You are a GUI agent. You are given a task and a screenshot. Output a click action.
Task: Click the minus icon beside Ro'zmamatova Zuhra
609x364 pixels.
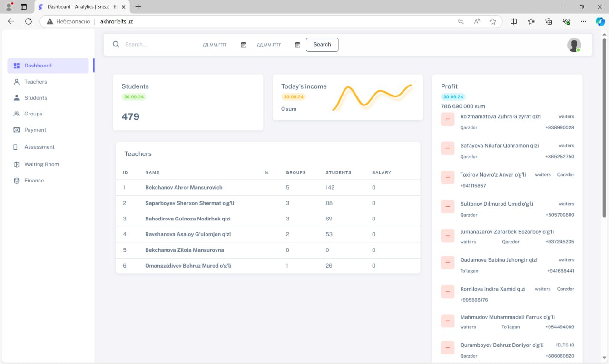(448, 119)
